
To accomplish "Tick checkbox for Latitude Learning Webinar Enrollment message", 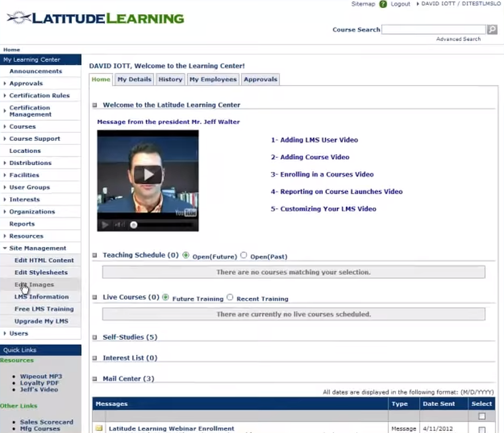I will click(481, 430).
